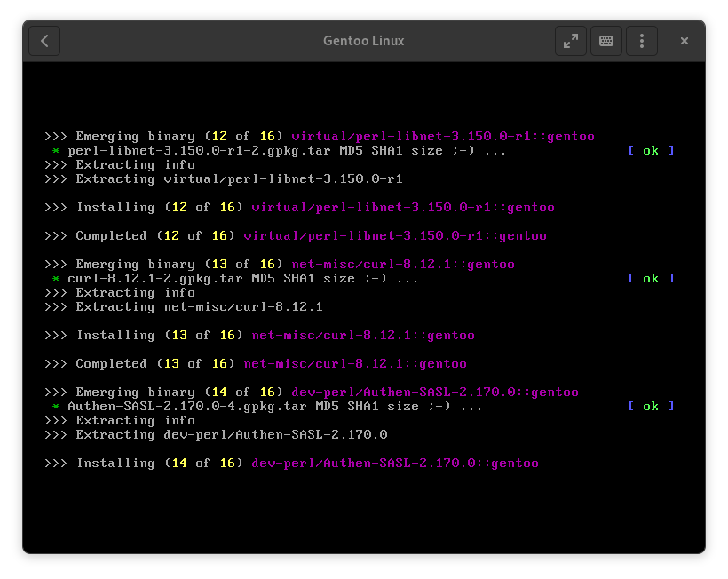
Task: Open the three-dots menu
Action: pyautogui.click(x=642, y=41)
